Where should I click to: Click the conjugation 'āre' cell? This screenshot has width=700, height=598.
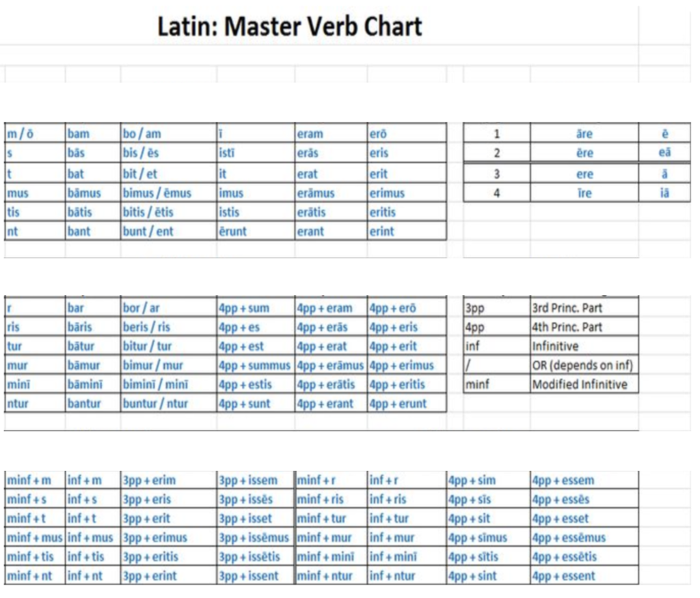(584, 133)
